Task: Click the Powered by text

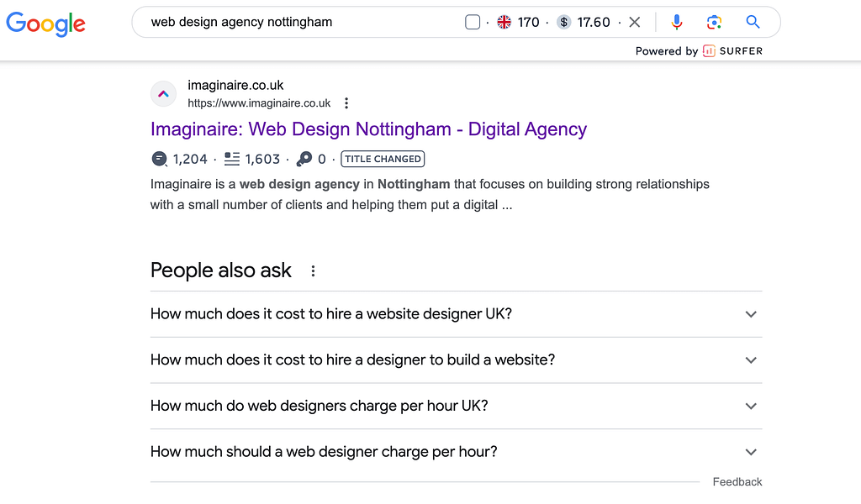Action: [x=667, y=51]
